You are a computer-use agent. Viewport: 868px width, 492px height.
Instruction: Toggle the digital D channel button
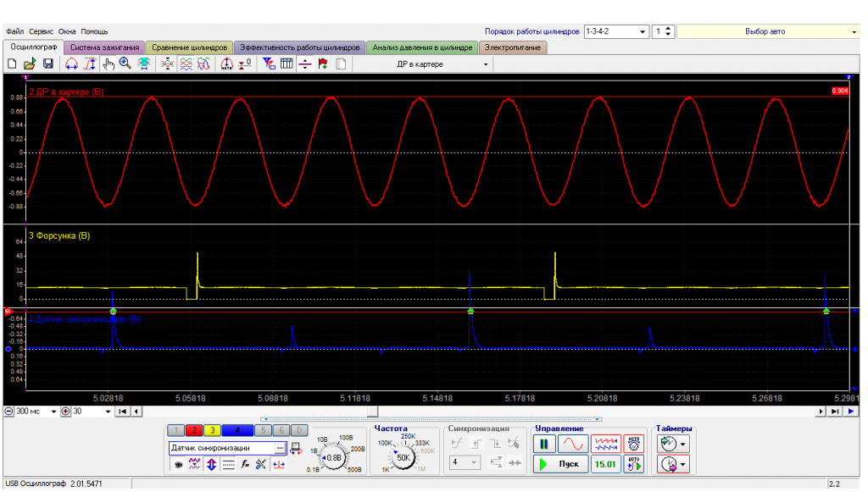[x=299, y=430]
